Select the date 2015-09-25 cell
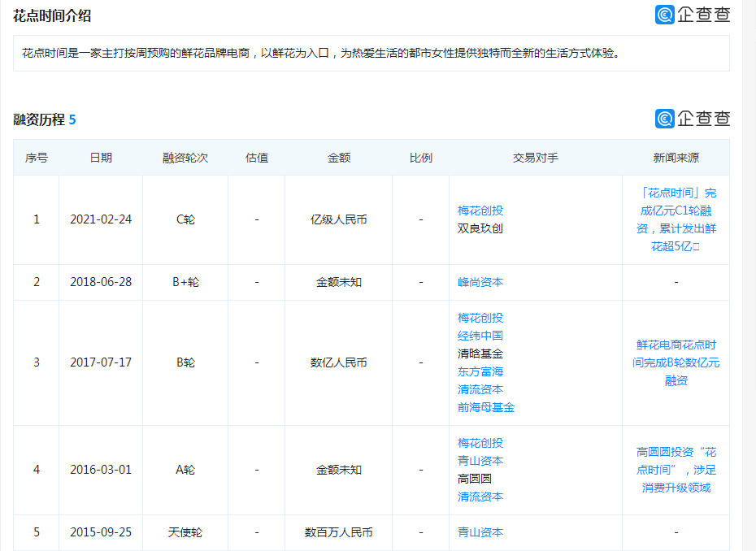The image size is (756, 551). (x=101, y=532)
